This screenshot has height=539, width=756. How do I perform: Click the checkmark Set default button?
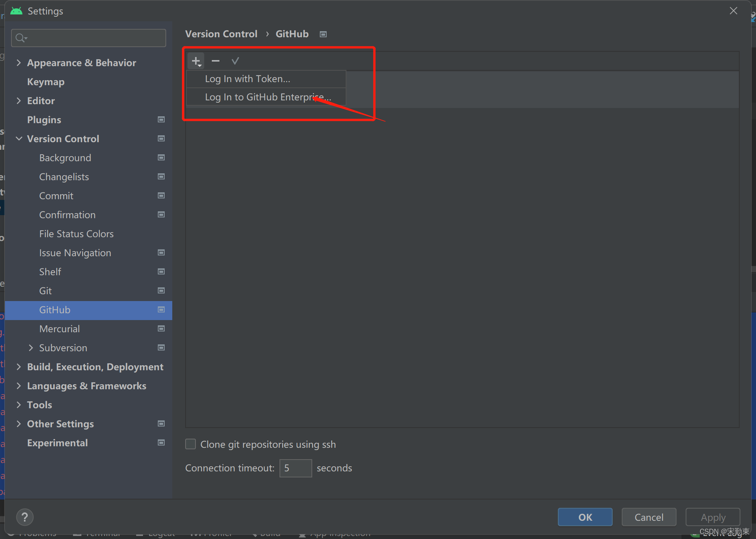(235, 61)
